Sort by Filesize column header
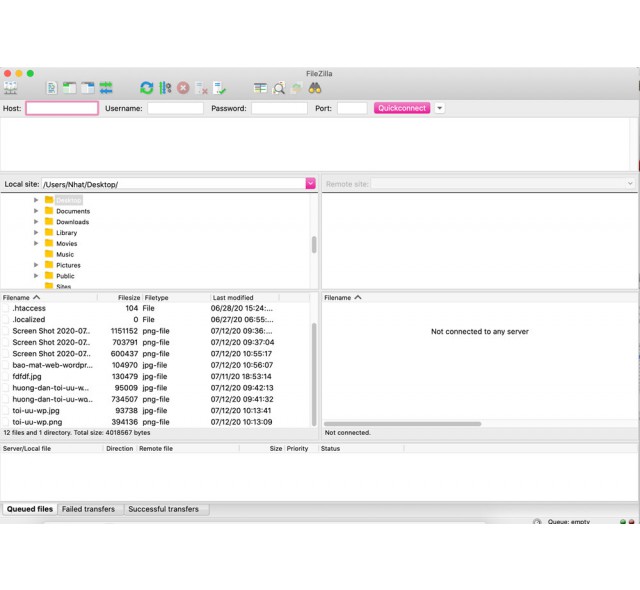This screenshot has height=590, width=640. coord(120,298)
